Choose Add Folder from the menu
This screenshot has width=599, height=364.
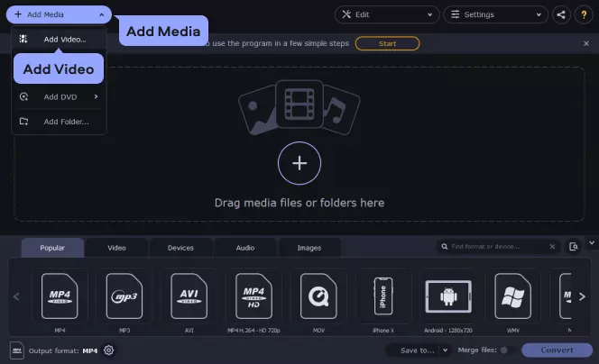tap(59, 122)
